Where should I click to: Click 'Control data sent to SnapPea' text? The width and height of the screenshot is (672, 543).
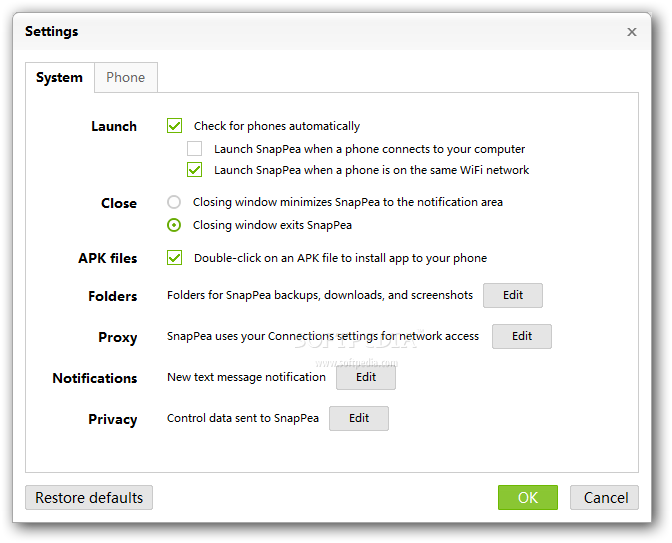(x=243, y=418)
